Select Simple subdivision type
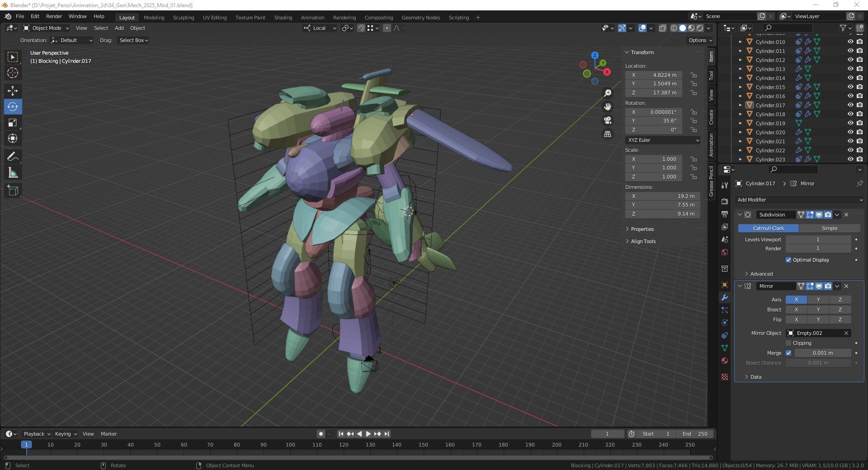The width and height of the screenshot is (868, 470). click(829, 228)
